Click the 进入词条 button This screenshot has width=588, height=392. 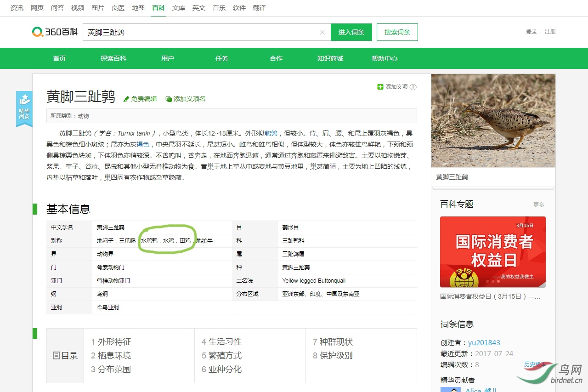click(x=351, y=32)
